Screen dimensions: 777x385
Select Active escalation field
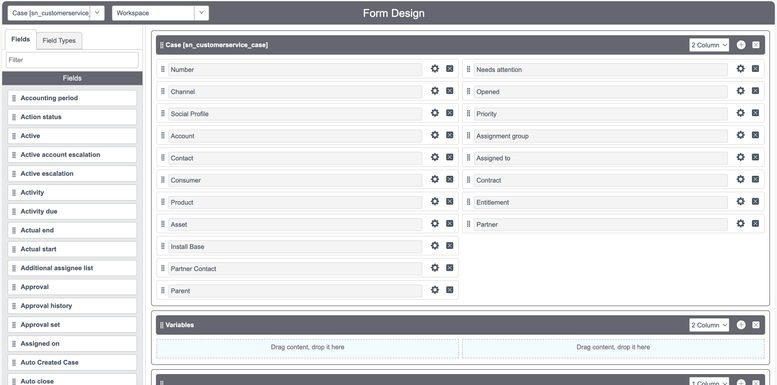72,173
